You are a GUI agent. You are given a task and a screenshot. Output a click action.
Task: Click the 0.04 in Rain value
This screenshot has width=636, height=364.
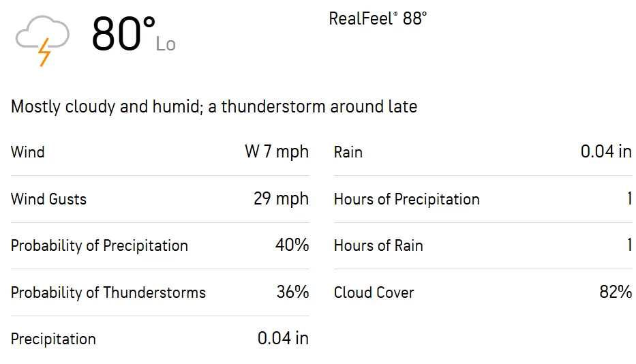pyautogui.click(x=606, y=152)
